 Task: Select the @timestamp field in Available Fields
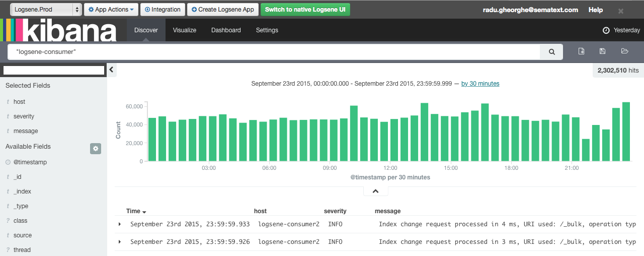30,162
